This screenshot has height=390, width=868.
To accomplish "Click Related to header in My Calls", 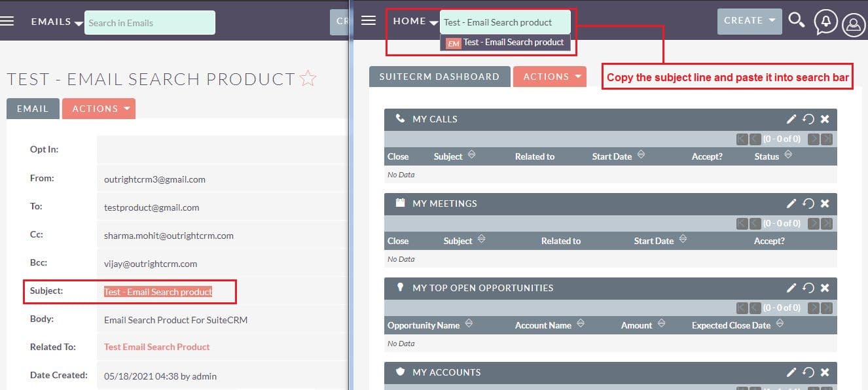I will [x=534, y=156].
